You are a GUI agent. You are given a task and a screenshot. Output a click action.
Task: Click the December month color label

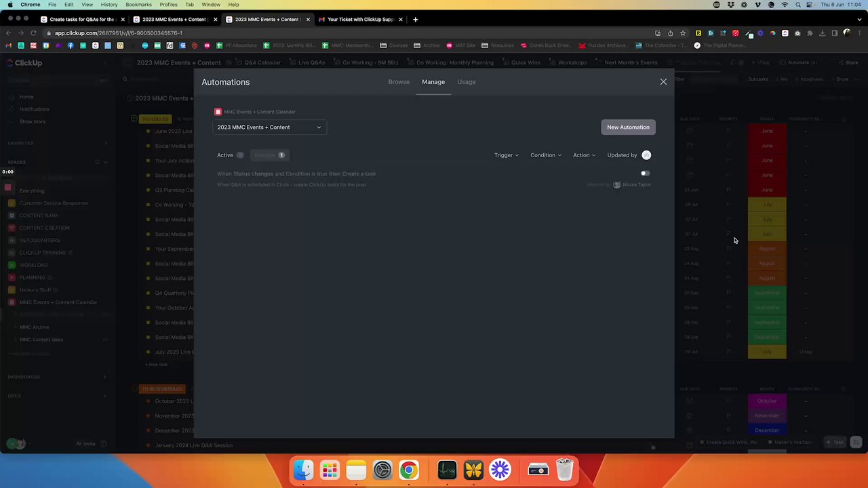(767, 430)
